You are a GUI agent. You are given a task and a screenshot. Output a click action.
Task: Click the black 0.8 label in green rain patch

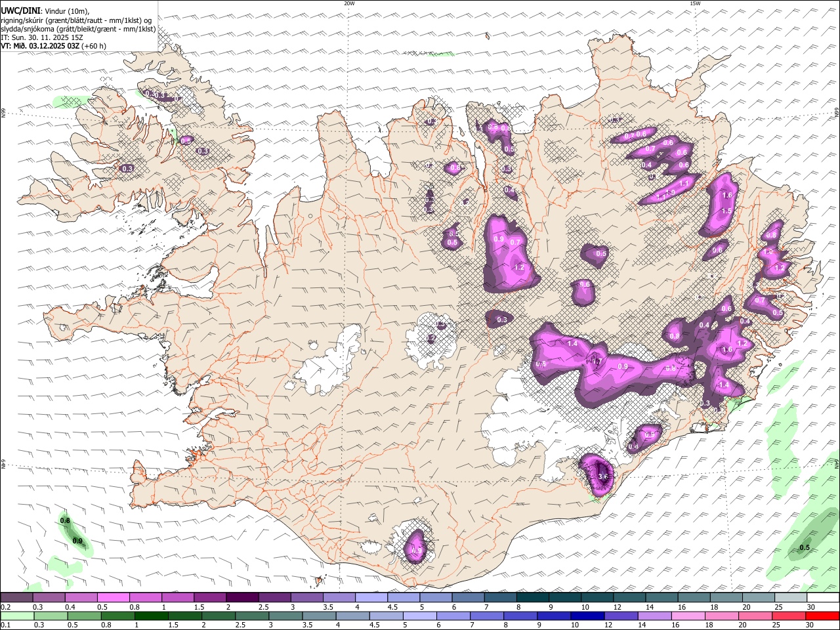(x=65, y=521)
